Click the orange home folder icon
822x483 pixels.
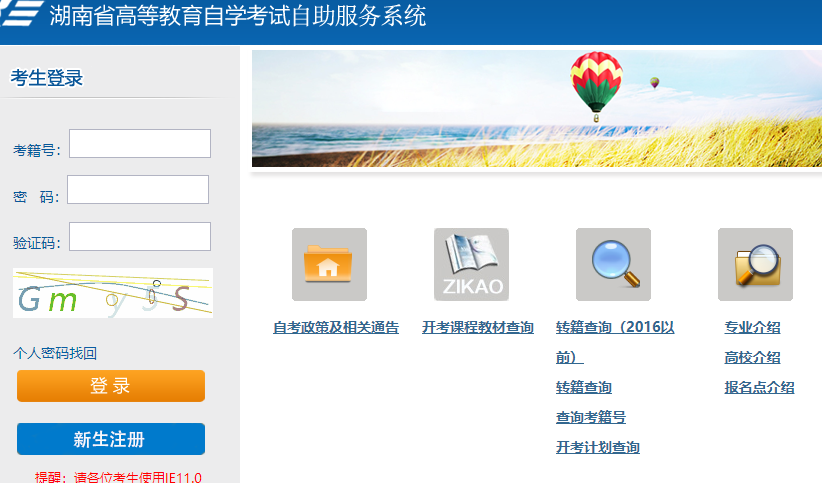(329, 264)
